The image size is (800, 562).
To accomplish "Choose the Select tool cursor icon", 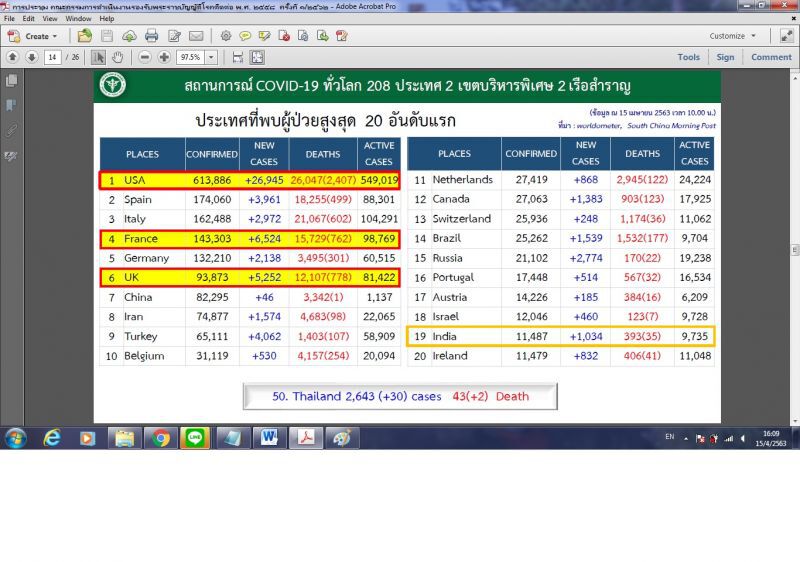I will click(98, 57).
